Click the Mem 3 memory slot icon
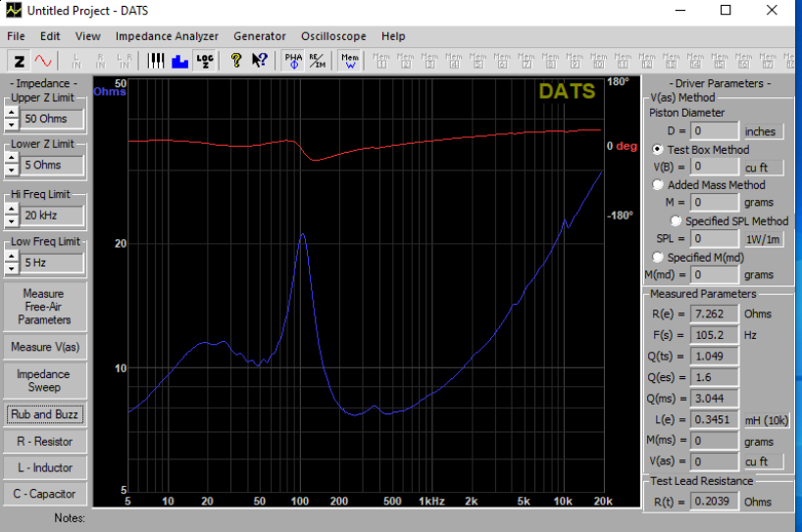 coord(429,62)
